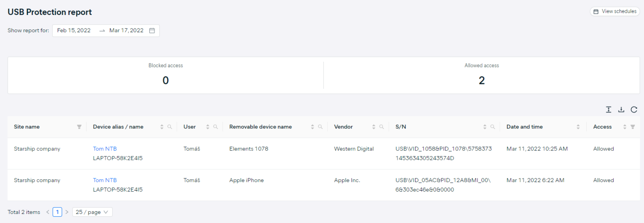Open the 25 / page dropdown
This screenshot has width=644, height=223.
pos(92,212)
